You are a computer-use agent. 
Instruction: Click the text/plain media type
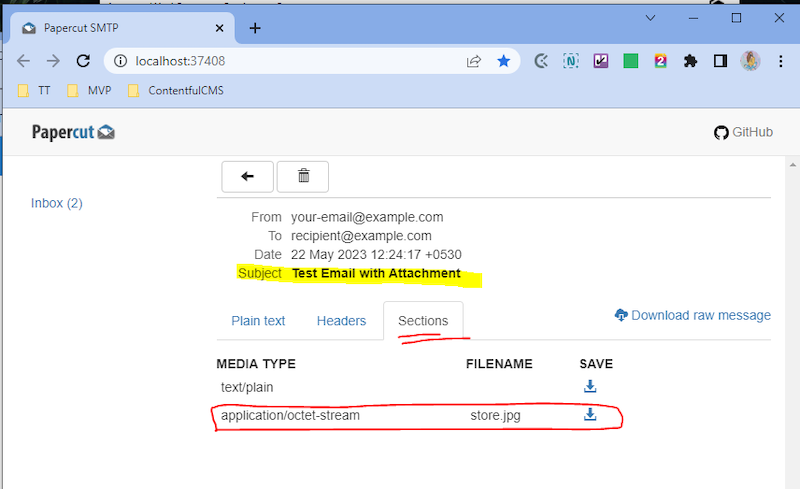pyautogui.click(x=247, y=387)
